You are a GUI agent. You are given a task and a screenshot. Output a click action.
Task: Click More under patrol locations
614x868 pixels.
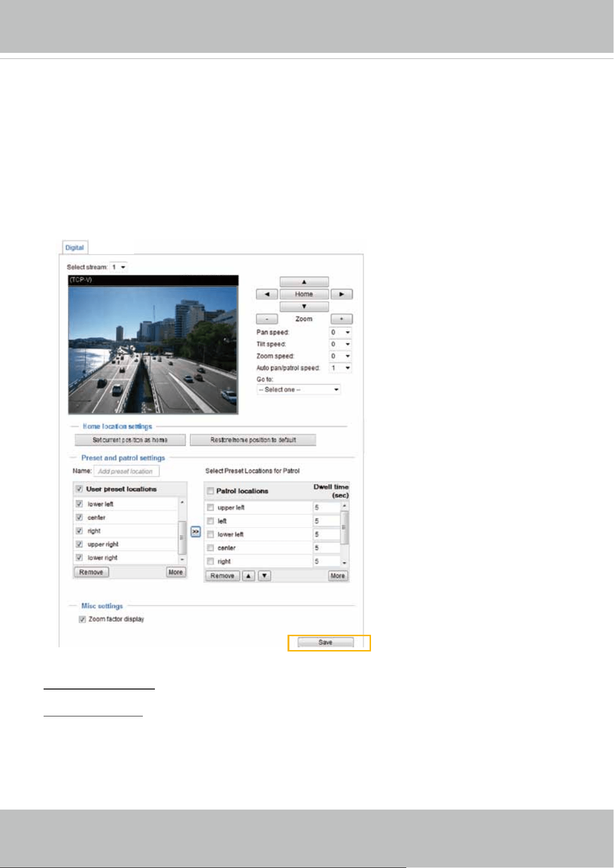[338, 576]
